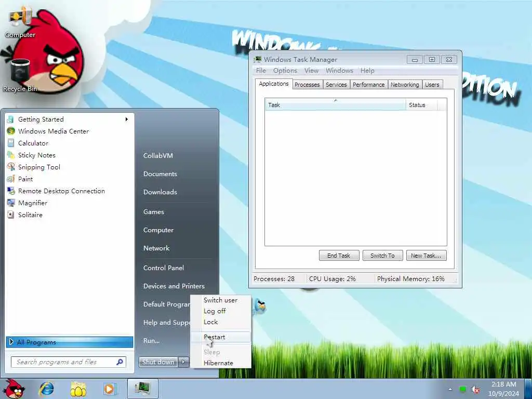Open Documents from the Start menu
The height and width of the screenshot is (399, 532).
[160, 174]
